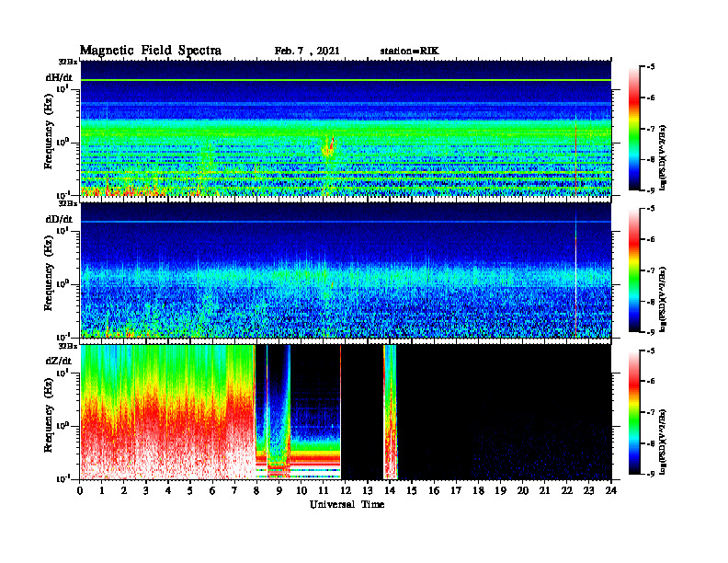
Task: Click the -9 tick on dZ/dt color bar
Action: pyautogui.click(x=651, y=474)
